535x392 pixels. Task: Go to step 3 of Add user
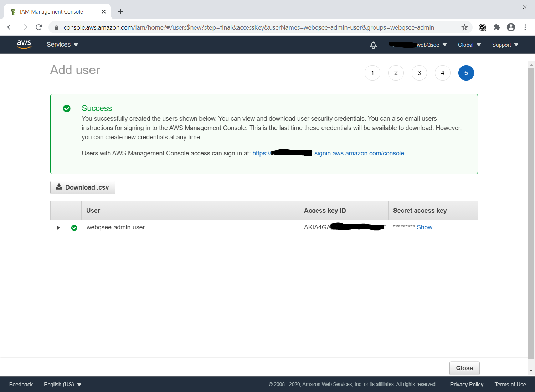pos(419,73)
